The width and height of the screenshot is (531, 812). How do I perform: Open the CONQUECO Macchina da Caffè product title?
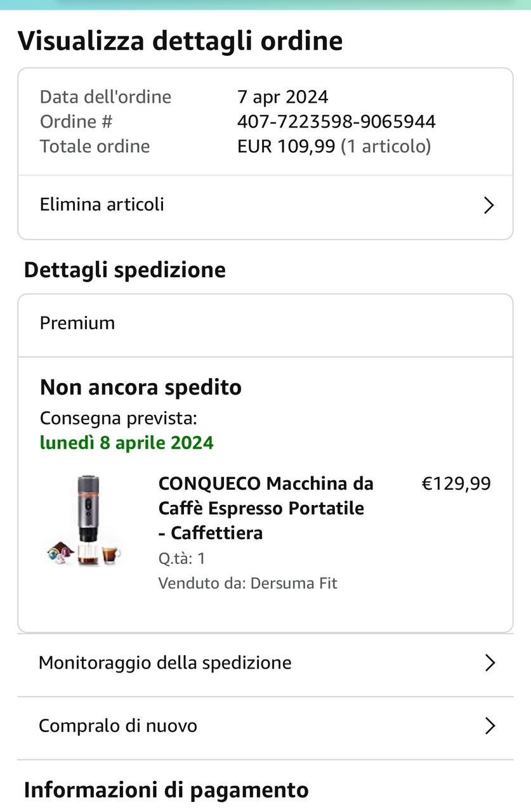tap(265, 508)
